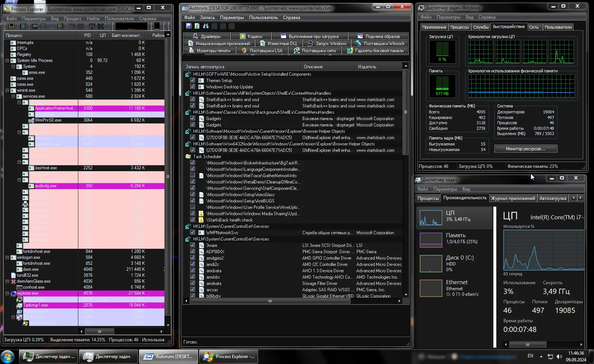This screenshot has height=364, width=594.
Task: Click the Refresh icon in Autoruns toolbar
Action: 197,26
